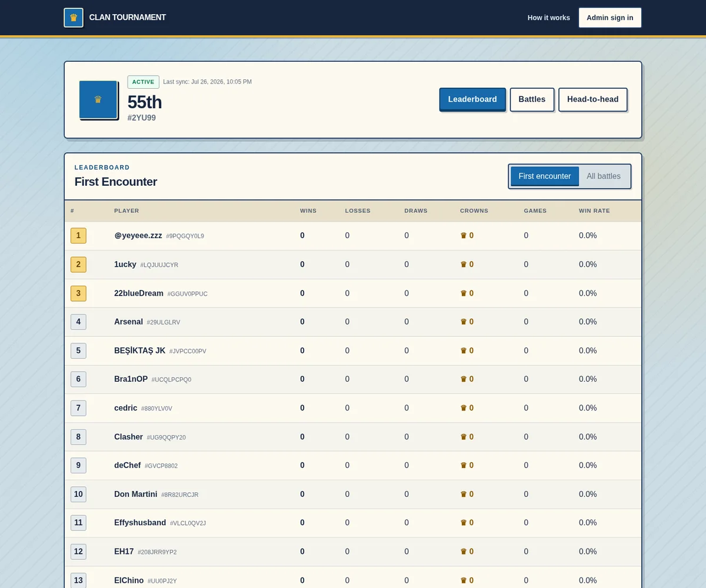Select player Clasher
The height and width of the screenshot is (588, 706).
point(128,437)
